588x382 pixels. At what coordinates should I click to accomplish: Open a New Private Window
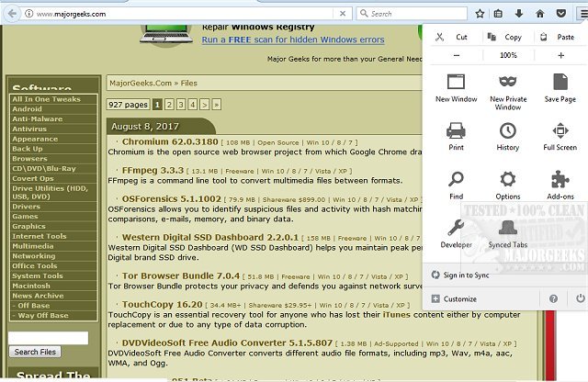[508, 92]
